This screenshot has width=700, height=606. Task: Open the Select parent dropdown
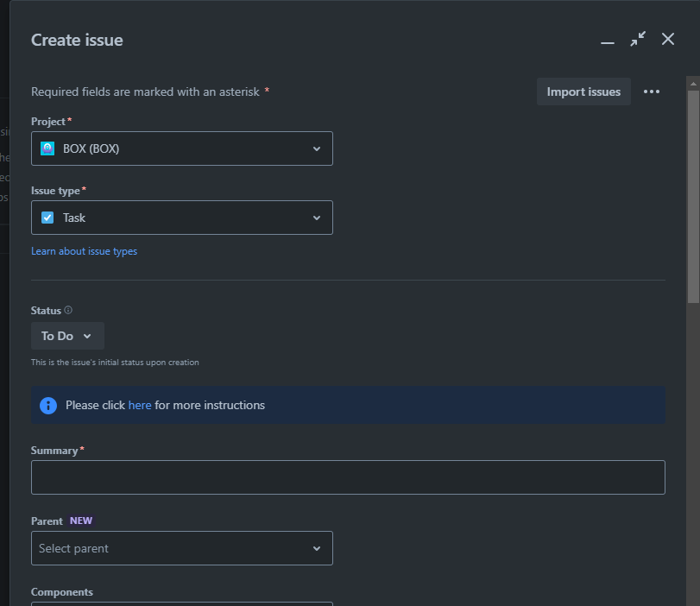pos(182,548)
